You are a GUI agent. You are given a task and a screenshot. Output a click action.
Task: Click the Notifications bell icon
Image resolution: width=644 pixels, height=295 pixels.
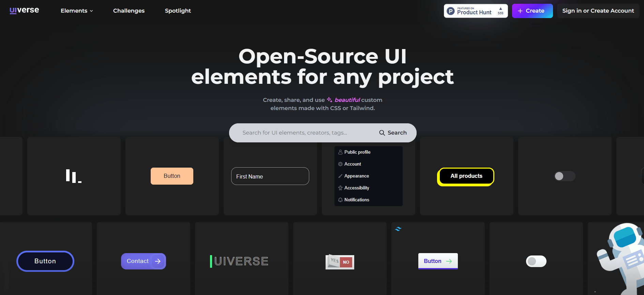point(340,200)
